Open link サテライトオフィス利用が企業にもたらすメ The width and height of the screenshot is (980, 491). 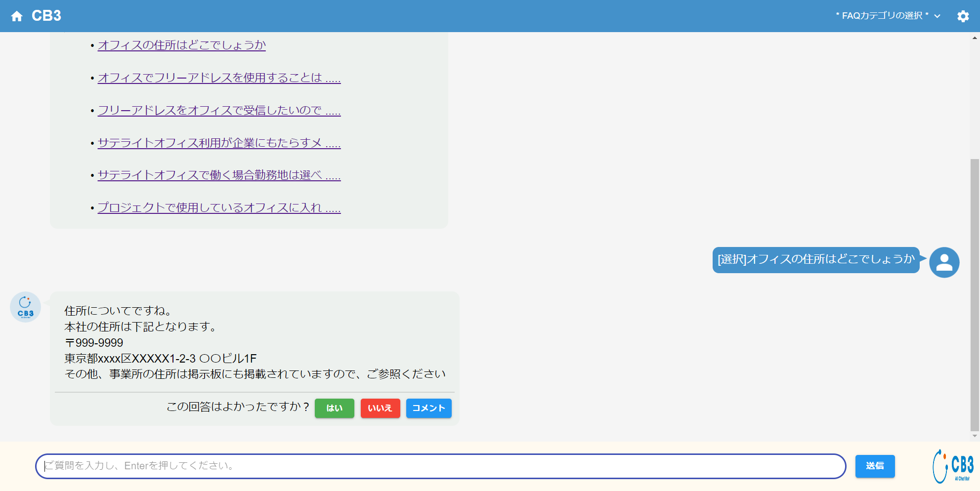pos(219,143)
